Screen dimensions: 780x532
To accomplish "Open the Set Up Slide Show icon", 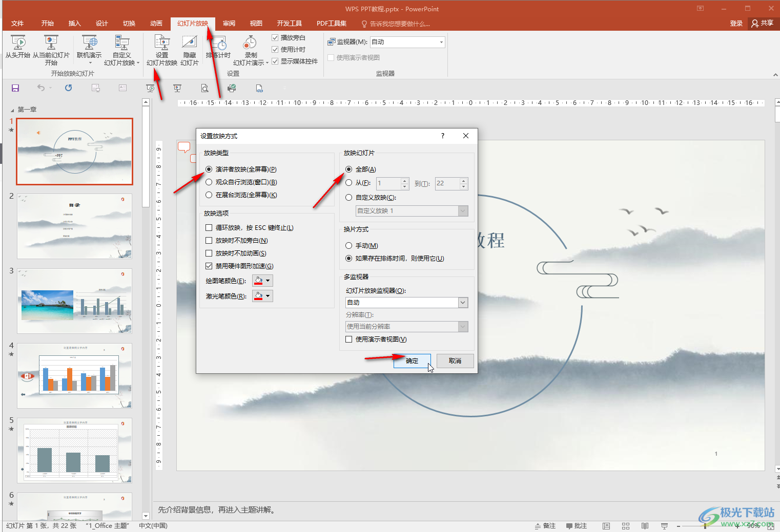I will [162, 43].
